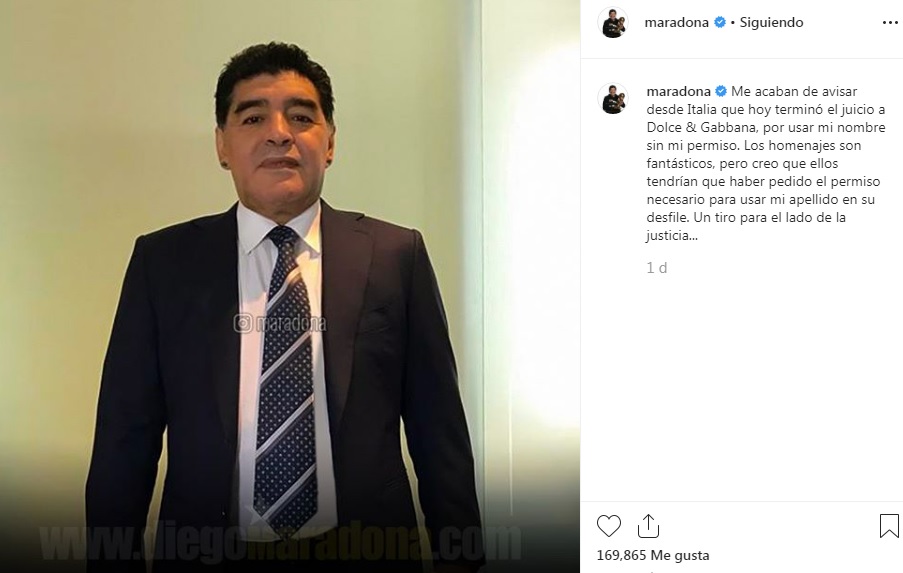The width and height of the screenshot is (903, 573).
Task: Click the www.diegomaradona.com watermark text
Action: (280, 540)
